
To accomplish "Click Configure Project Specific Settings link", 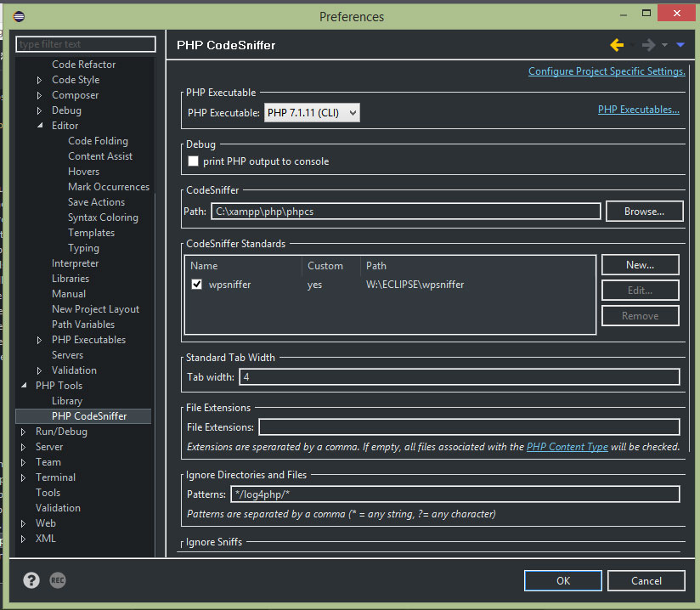I will tap(607, 71).
